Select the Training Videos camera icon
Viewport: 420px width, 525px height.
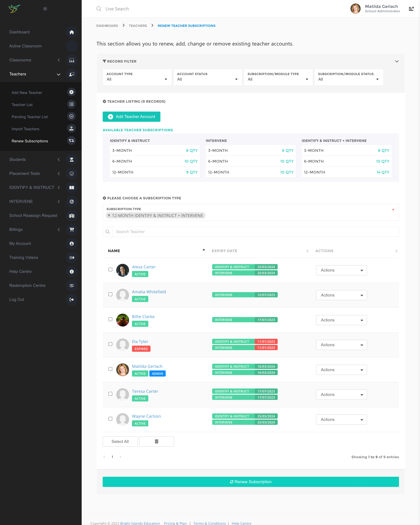pyautogui.click(x=71, y=258)
